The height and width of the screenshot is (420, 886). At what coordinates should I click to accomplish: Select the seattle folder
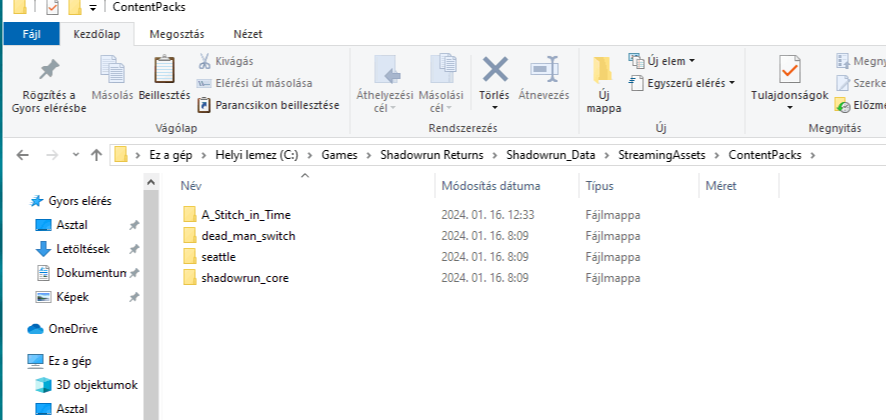point(218,257)
